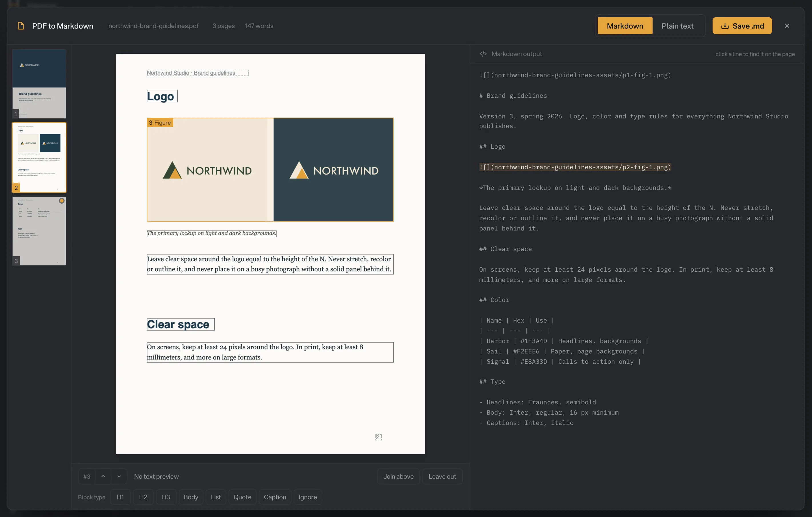
Task: Click the PDF document icon beside the title
Action: 21,26
